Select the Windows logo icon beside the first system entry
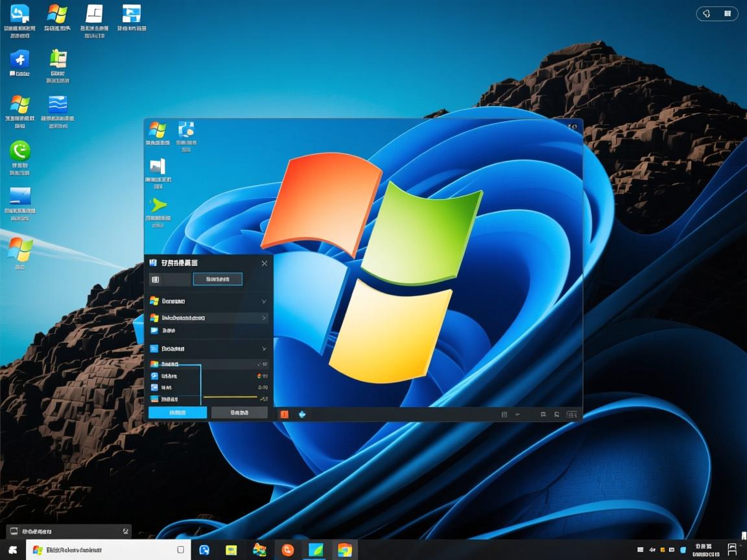The height and width of the screenshot is (560, 747). coord(154,301)
